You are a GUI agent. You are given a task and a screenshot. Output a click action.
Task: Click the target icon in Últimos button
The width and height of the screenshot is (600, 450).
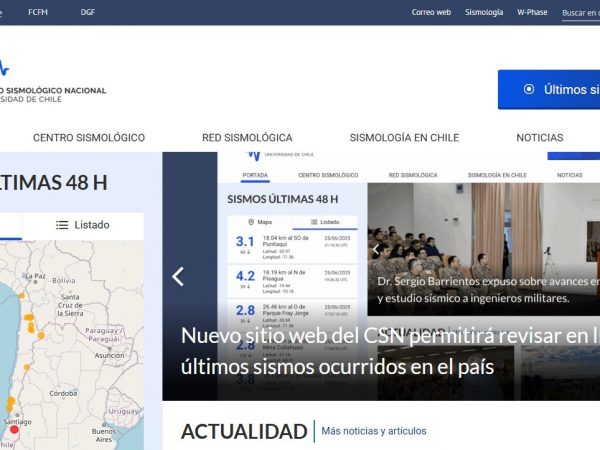pos(529,89)
